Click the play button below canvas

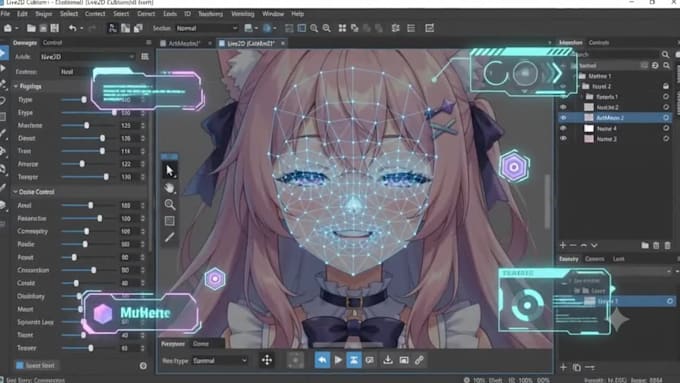click(x=338, y=360)
